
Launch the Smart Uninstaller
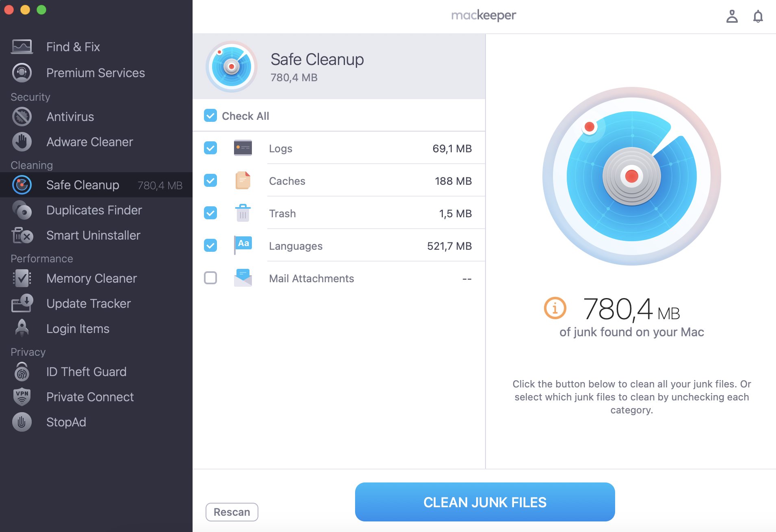pos(93,235)
